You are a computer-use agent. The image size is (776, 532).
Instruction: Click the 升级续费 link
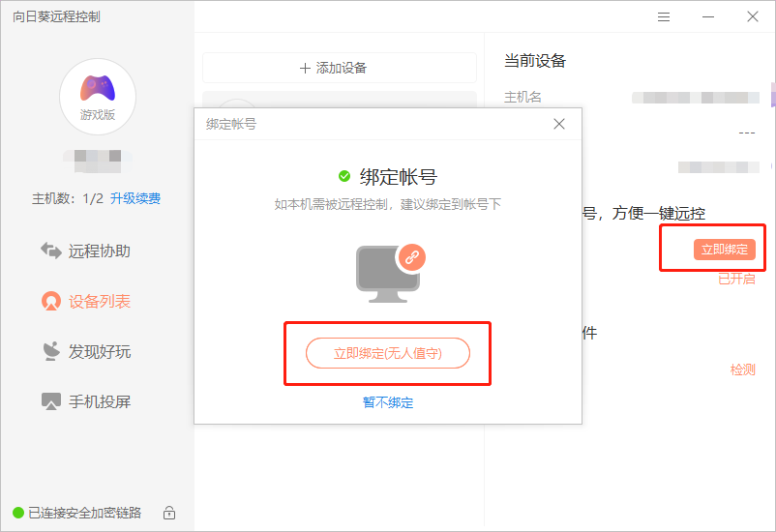point(135,199)
